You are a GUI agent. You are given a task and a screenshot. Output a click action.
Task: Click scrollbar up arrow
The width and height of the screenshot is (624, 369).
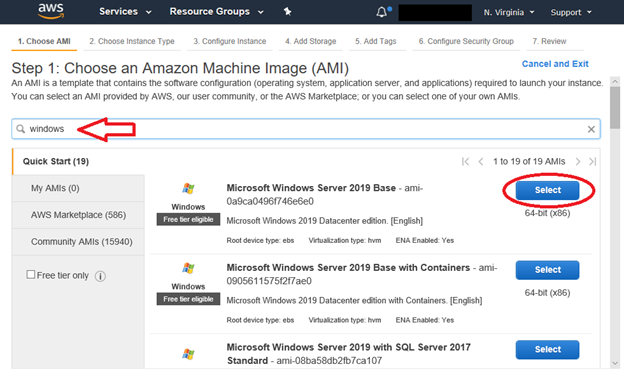615,82
